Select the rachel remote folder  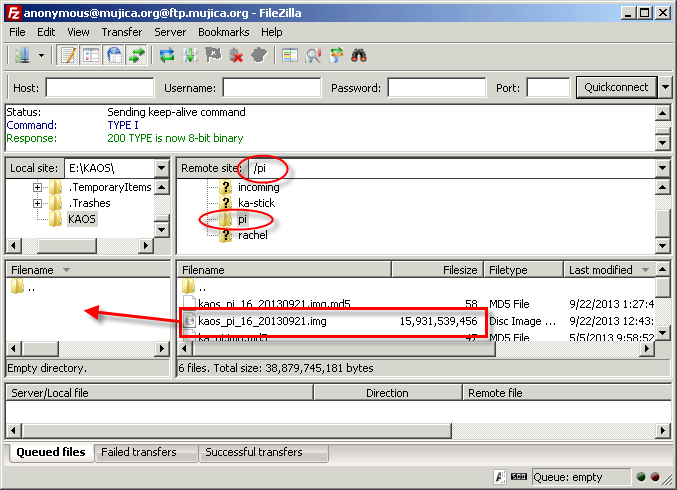point(253,235)
